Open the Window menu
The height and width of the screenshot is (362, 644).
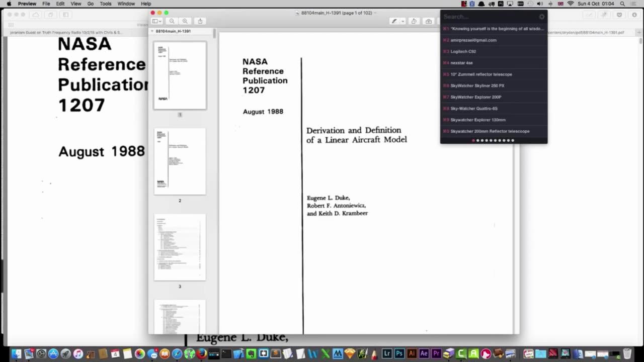126,4
